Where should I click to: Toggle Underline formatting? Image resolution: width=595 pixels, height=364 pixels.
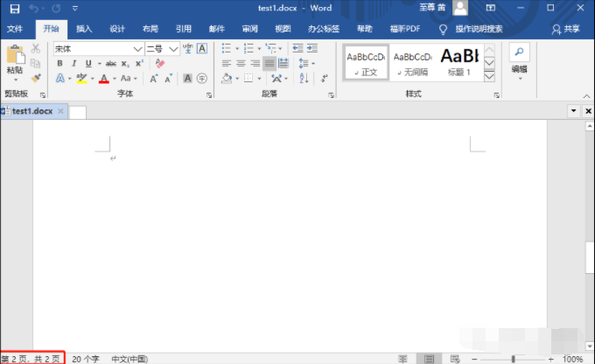pos(88,63)
